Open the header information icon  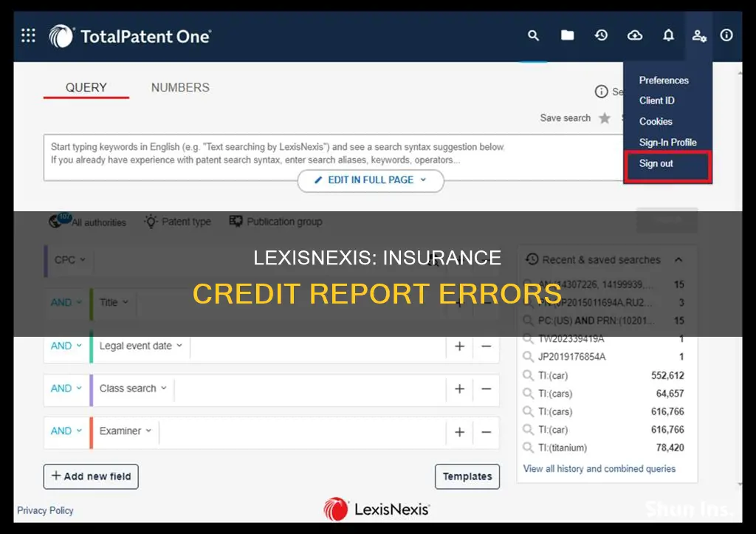726,35
